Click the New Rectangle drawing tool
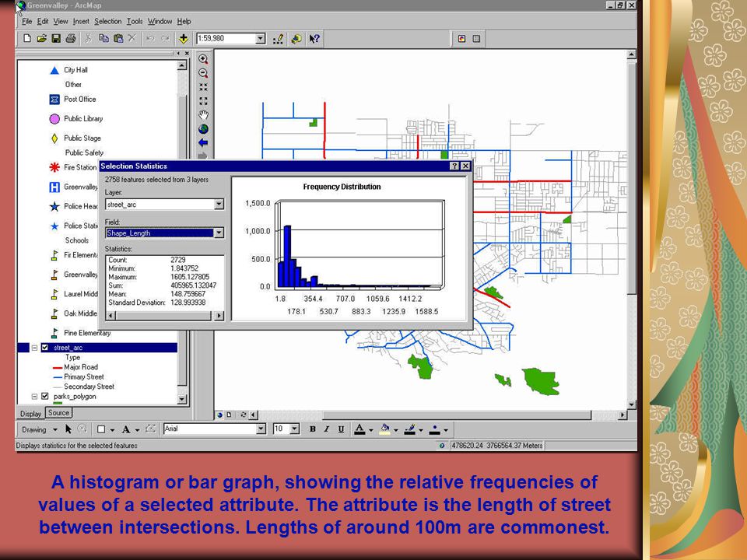 [101, 429]
